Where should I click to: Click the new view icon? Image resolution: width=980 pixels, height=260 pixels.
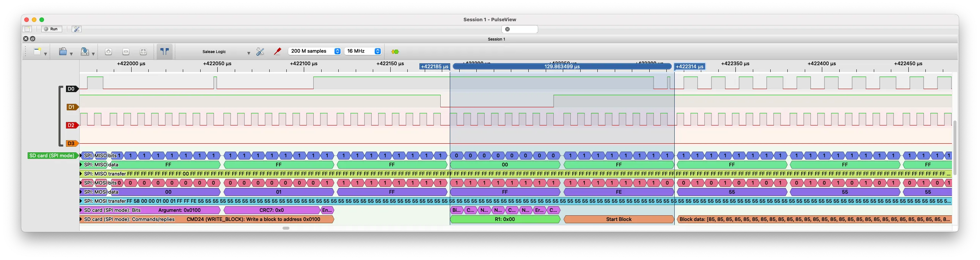37,52
